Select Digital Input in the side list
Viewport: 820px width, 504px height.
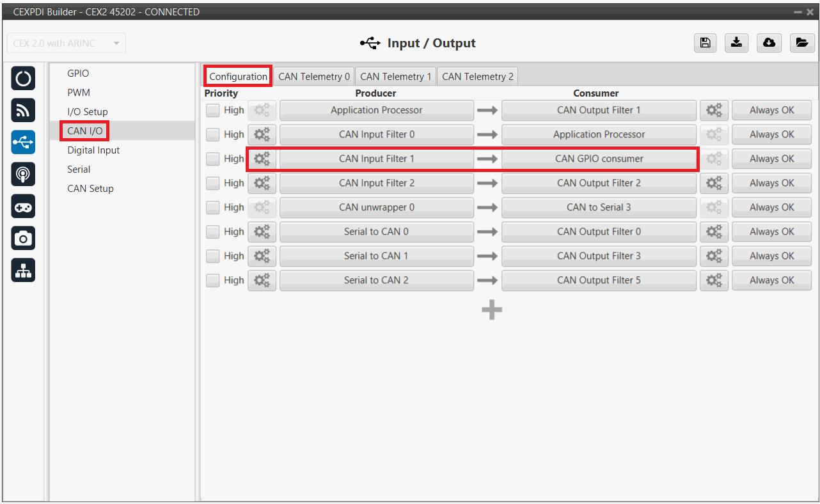93,150
